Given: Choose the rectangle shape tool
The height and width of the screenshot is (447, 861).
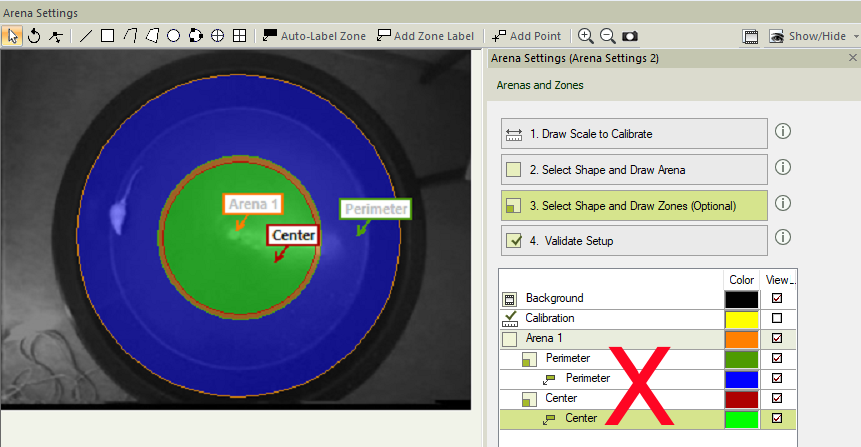Looking at the screenshot, I should (x=108, y=36).
